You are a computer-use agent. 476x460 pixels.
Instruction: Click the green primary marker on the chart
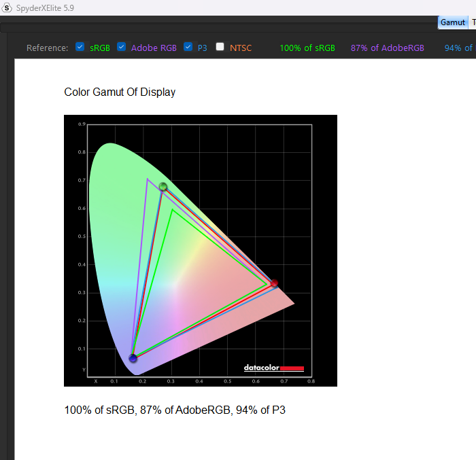(163, 187)
